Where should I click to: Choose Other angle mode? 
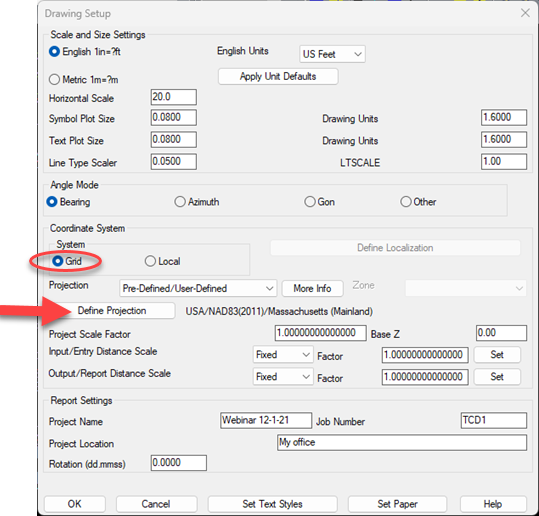click(x=418, y=202)
